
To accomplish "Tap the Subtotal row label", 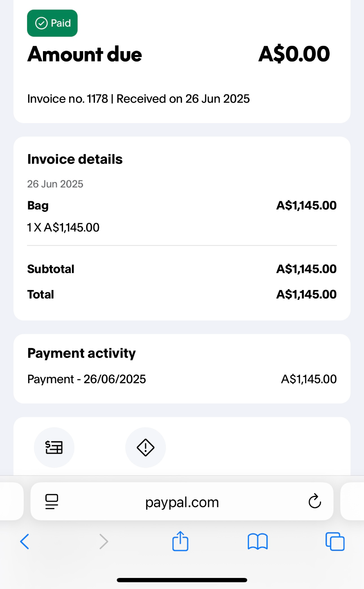I will pos(51,269).
